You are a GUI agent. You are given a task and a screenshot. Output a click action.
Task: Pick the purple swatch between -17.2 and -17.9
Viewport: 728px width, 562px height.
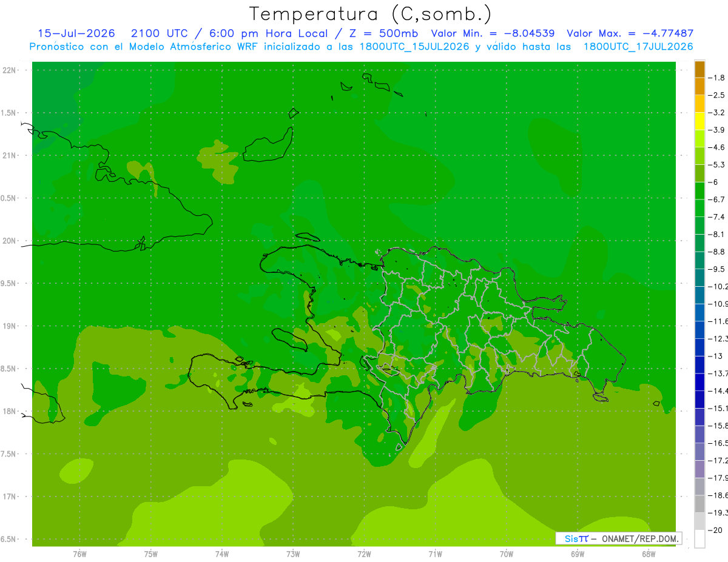pyautogui.click(x=699, y=469)
